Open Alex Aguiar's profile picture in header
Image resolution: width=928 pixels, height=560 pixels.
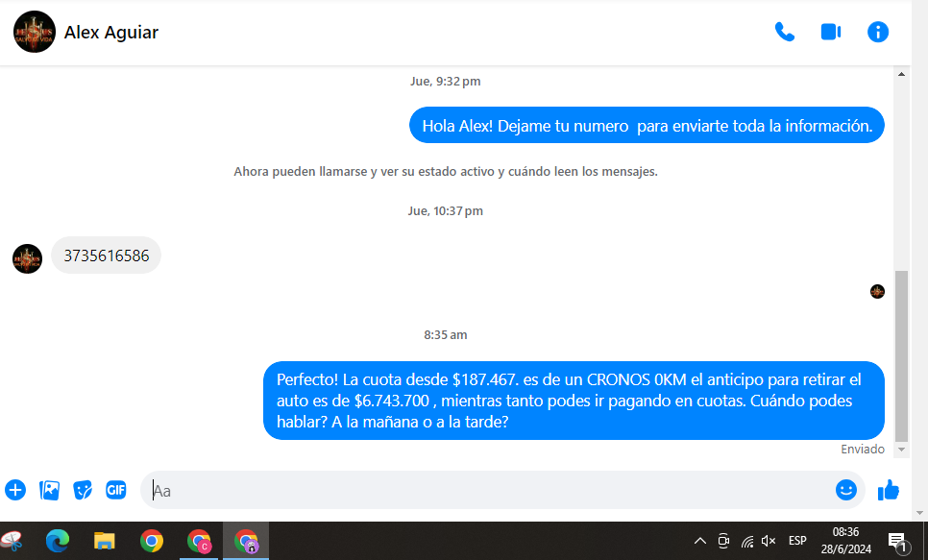tap(35, 33)
